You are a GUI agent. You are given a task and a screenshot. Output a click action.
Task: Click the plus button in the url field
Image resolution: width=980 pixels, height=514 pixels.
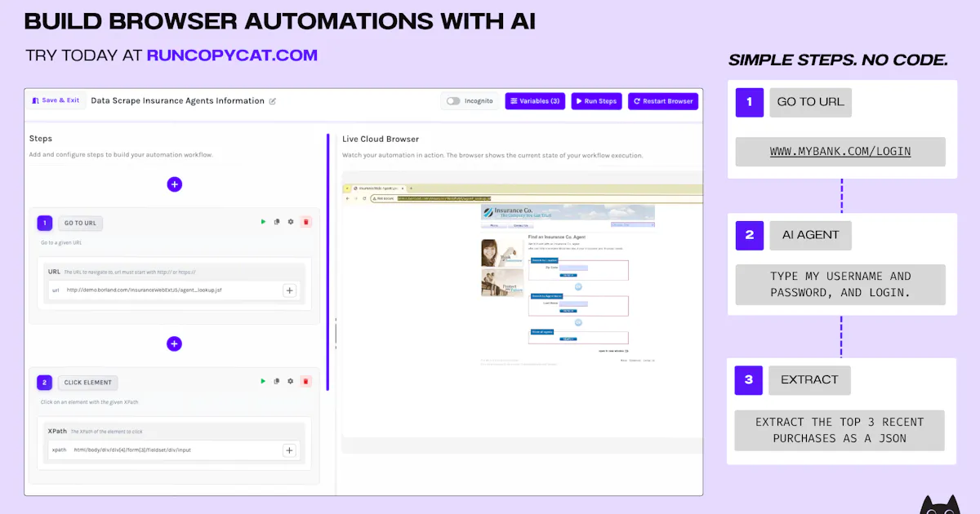(289, 290)
